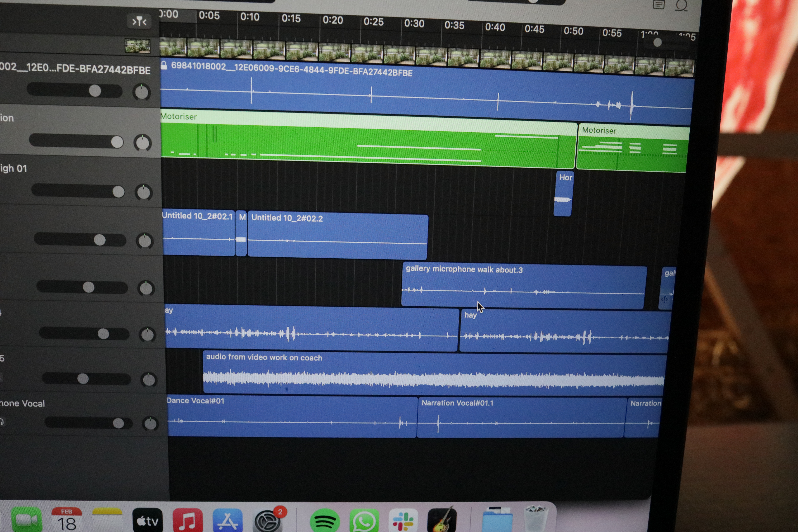Click the pan knob on the Vocal track
Screen dimensions: 798x532
tap(150, 423)
